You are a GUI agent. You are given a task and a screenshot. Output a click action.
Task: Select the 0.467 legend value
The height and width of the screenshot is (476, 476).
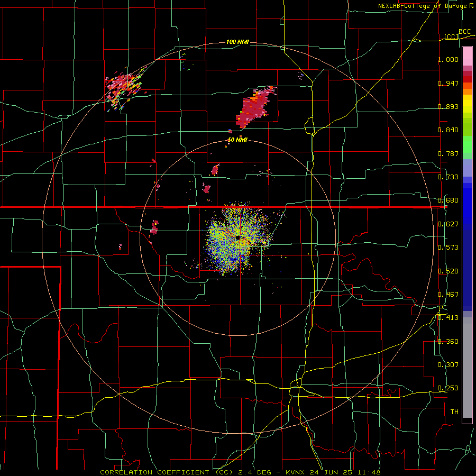coord(448,295)
